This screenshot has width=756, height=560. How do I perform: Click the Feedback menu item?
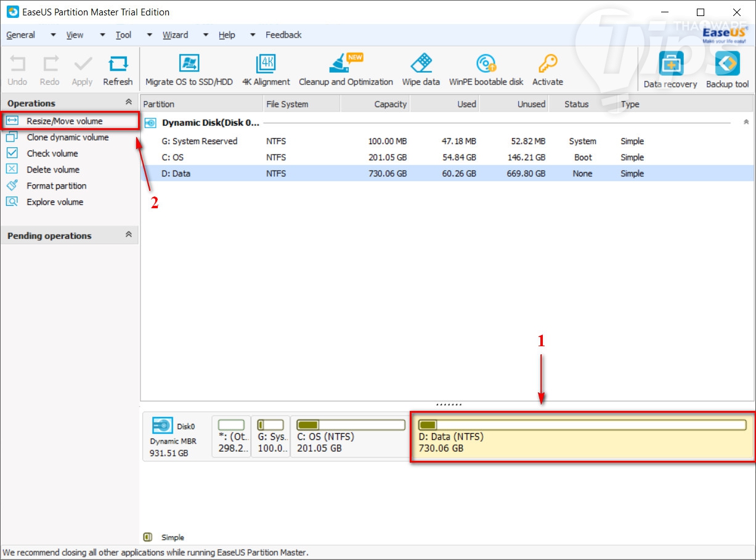click(x=283, y=35)
